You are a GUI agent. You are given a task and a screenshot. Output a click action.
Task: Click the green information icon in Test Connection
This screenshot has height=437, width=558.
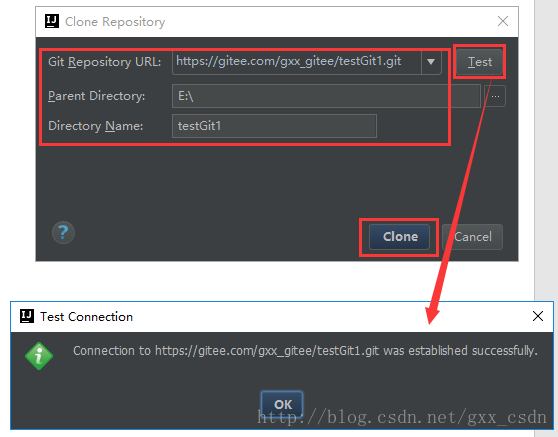tap(39, 356)
